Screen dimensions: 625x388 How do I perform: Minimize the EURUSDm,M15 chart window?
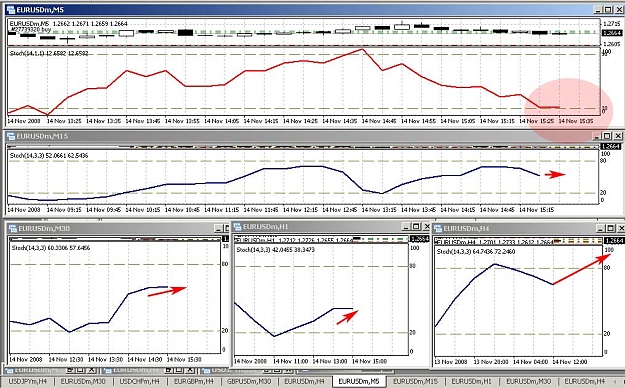(597, 136)
